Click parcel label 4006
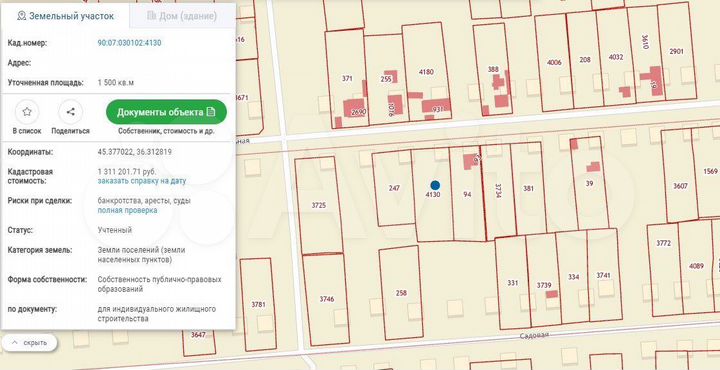 554,62
